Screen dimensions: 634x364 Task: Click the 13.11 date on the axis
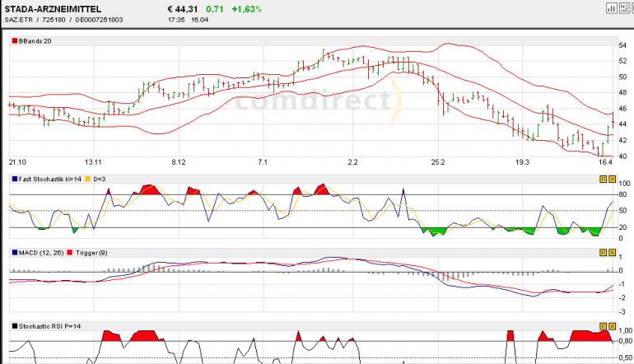93,162
